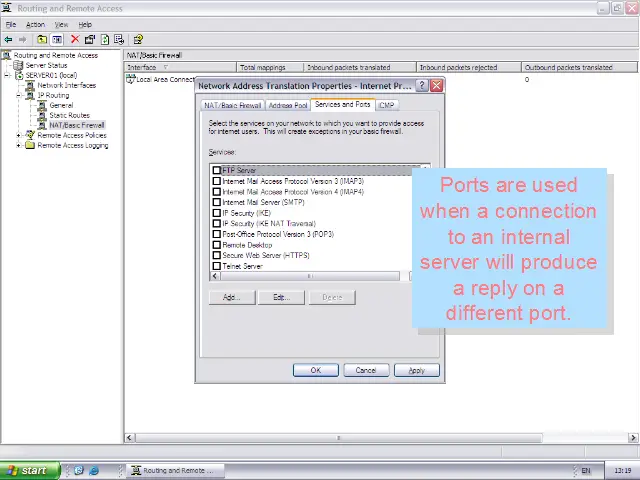This screenshot has height=480, width=640.
Task: Enable Secure Web Server (HTTPS) checkbox
Action: (x=217, y=255)
